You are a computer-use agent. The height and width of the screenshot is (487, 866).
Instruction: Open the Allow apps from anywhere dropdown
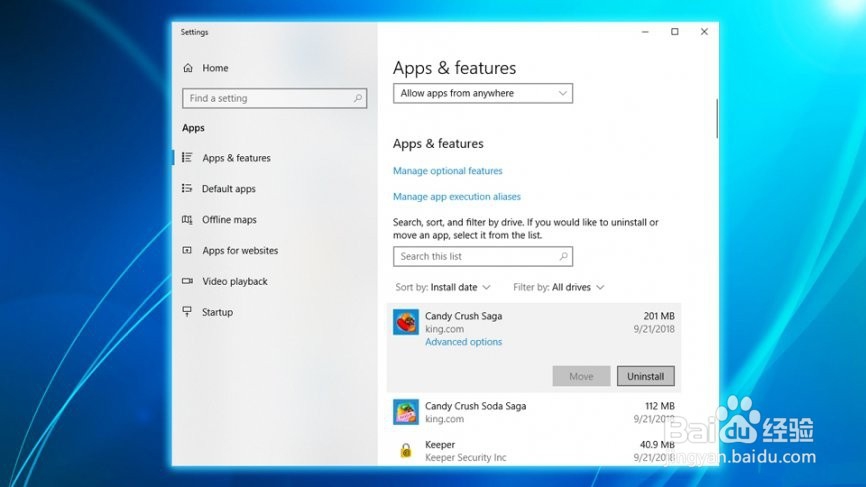coord(483,93)
